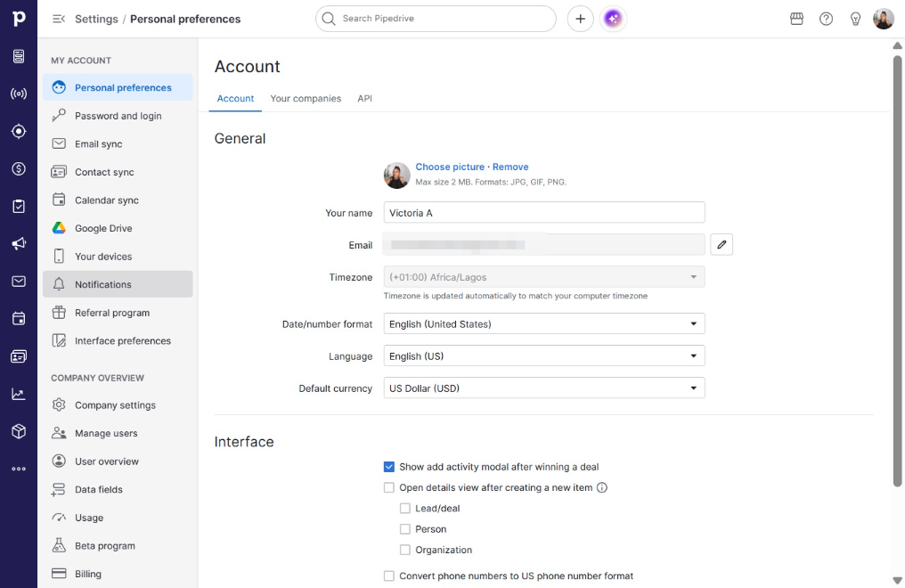Click the Remove picture link
The height and width of the screenshot is (588, 905).
tap(510, 167)
